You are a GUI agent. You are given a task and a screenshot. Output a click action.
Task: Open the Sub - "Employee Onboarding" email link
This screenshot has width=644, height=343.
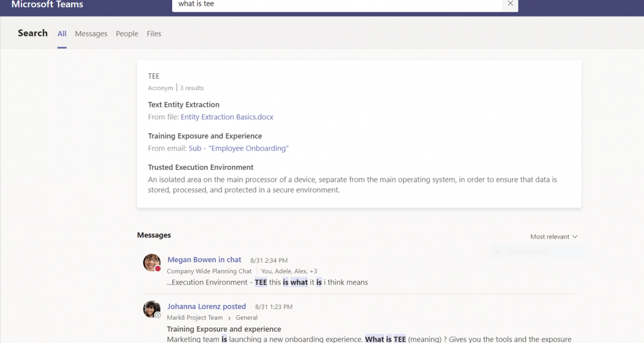click(x=238, y=148)
